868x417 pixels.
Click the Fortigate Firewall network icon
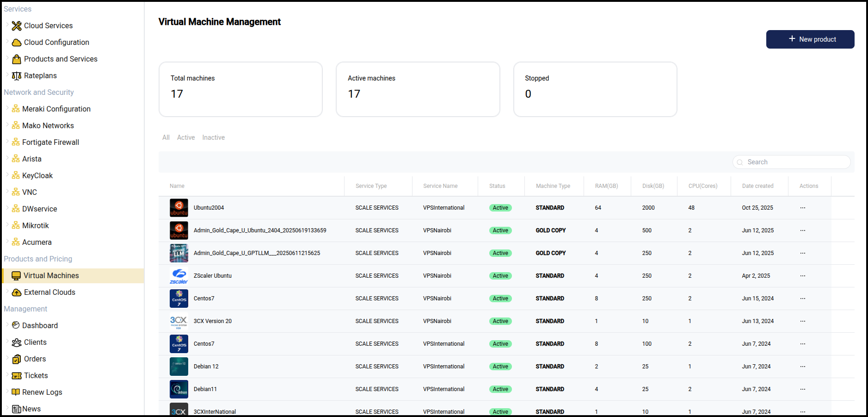(x=16, y=143)
